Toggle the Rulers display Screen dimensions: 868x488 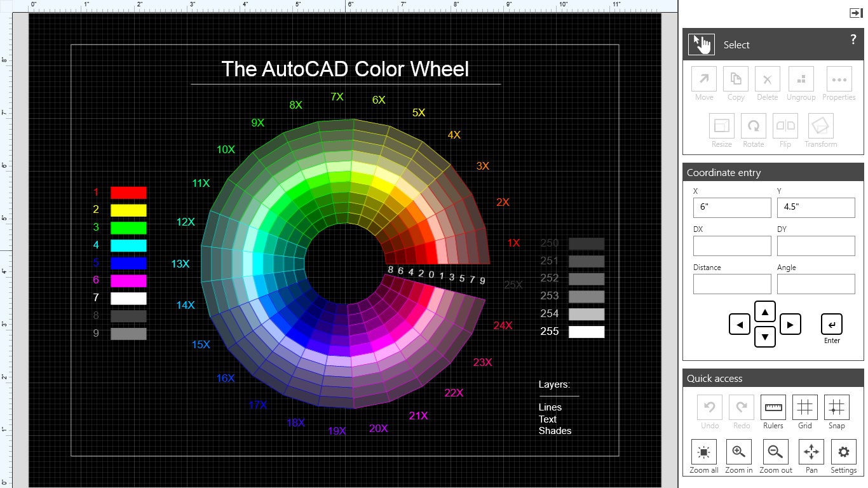773,407
